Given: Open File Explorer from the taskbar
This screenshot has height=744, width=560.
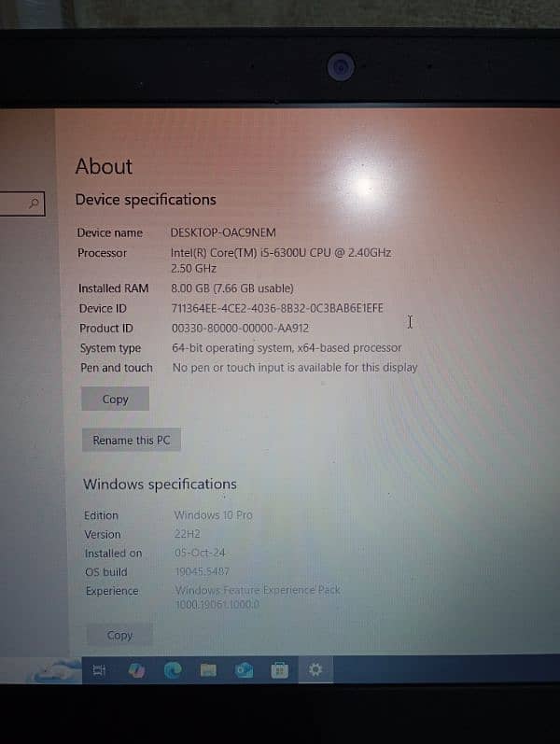Looking at the screenshot, I should point(208,670).
